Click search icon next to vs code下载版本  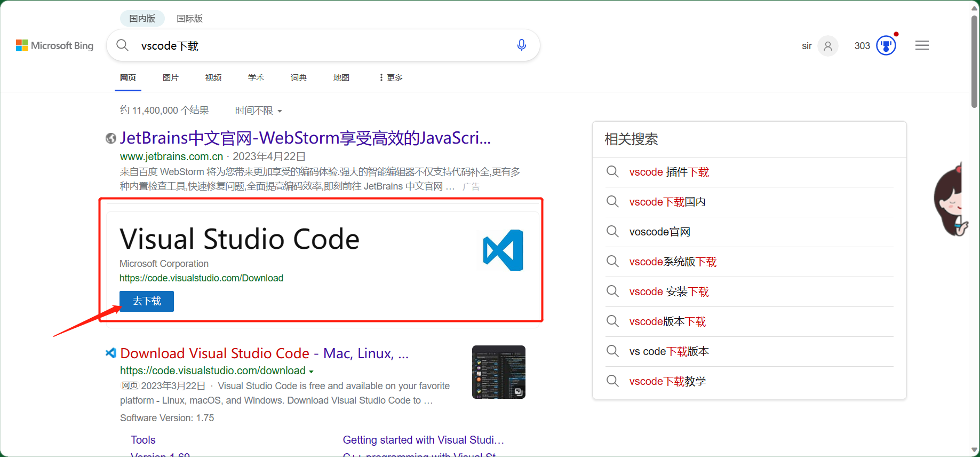tap(612, 351)
